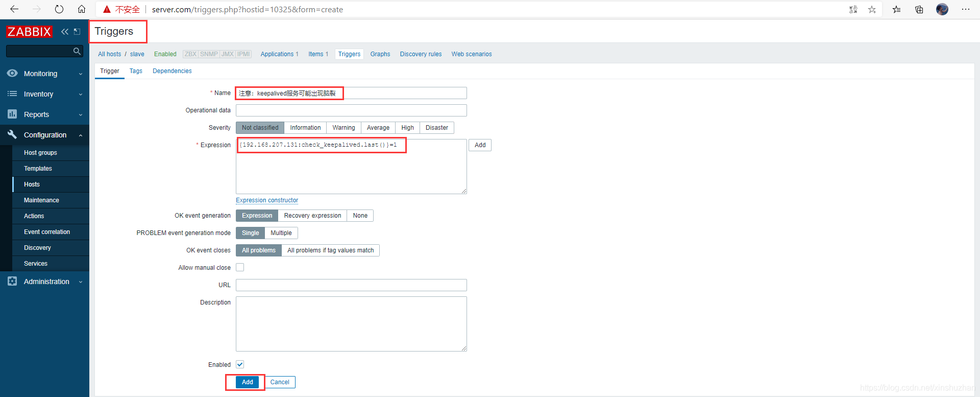Click the URL input field
The height and width of the screenshot is (397, 980).
pyautogui.click(x=351, y=285)
